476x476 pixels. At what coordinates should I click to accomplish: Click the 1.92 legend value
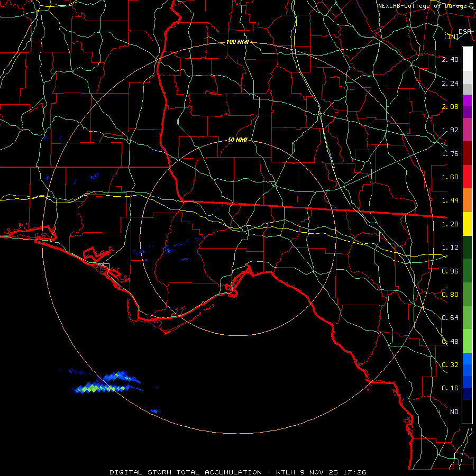(450, 130)
